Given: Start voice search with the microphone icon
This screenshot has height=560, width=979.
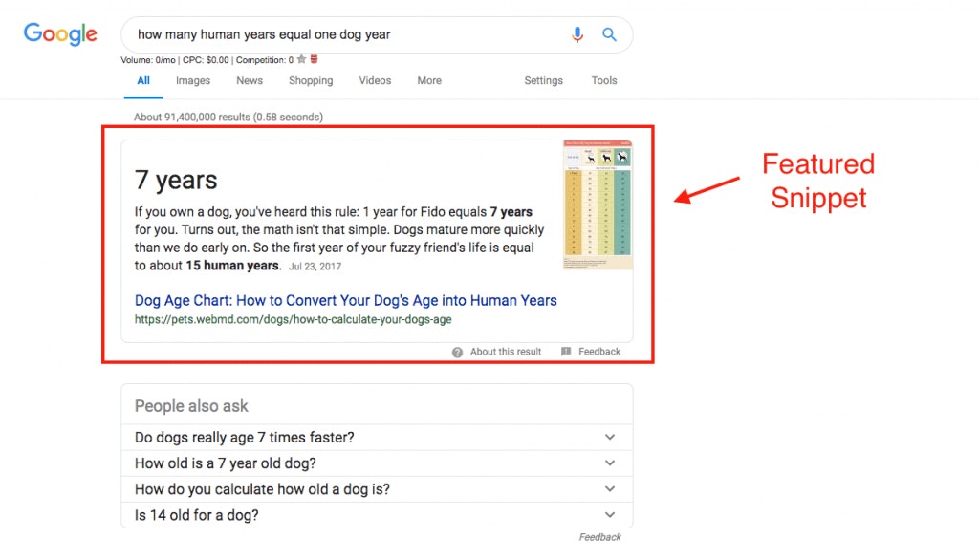Looking at the screenshot, I should coord(577,35).
